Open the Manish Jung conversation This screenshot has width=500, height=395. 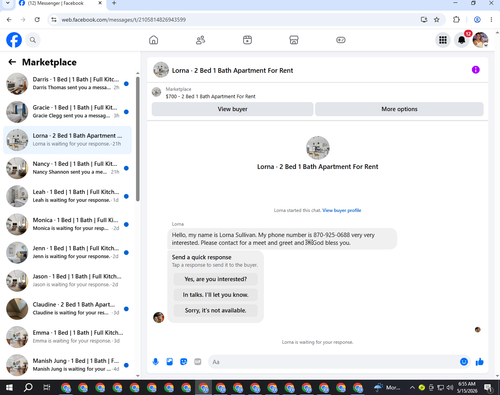pyautogui.click(x=67, y=365)
